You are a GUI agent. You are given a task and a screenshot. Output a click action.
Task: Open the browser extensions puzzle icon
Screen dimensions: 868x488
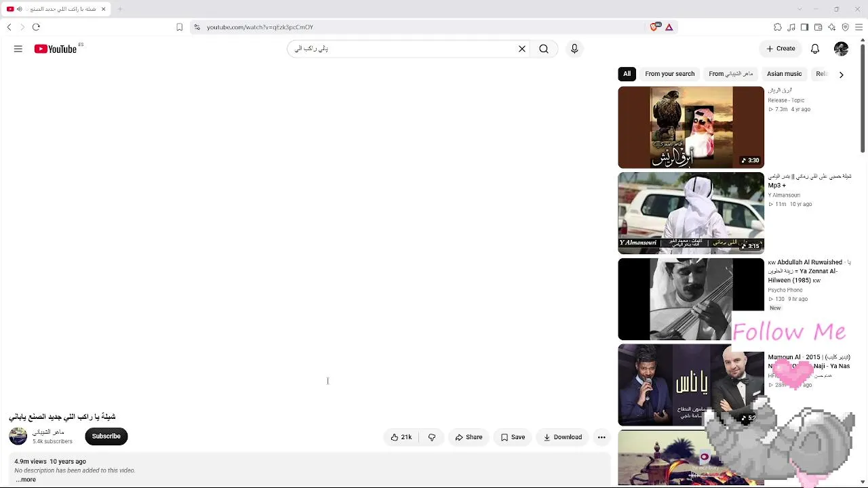click(x=778, y=27)
